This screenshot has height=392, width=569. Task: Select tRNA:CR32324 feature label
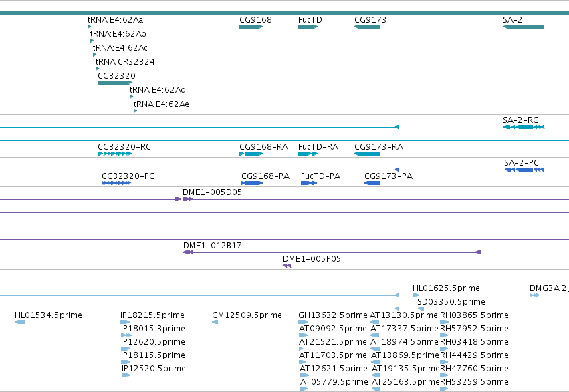[x=125, y=62]
